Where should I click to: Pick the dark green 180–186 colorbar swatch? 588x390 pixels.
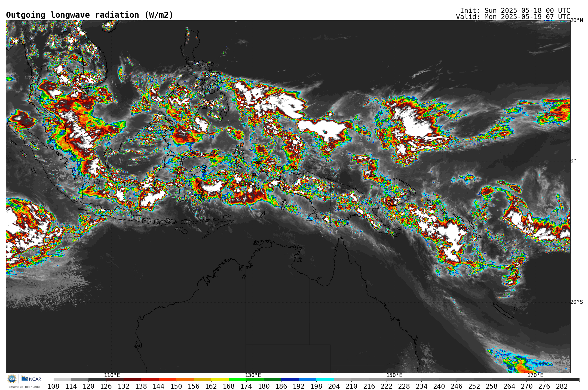tap(272, 379)
